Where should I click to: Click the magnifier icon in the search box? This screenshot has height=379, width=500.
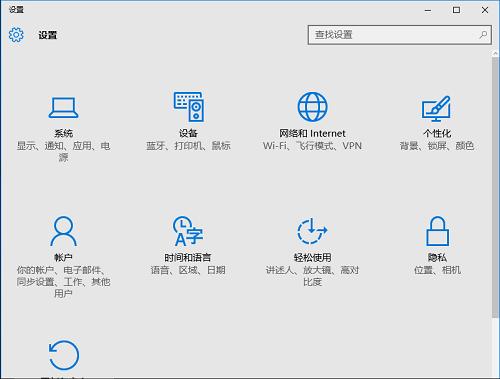tap(483, 35)
